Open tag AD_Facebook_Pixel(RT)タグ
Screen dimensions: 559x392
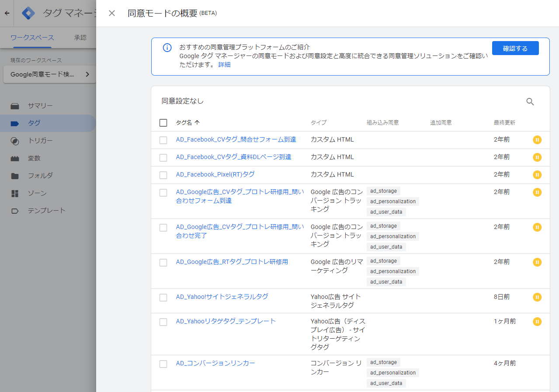pos(215,174)
